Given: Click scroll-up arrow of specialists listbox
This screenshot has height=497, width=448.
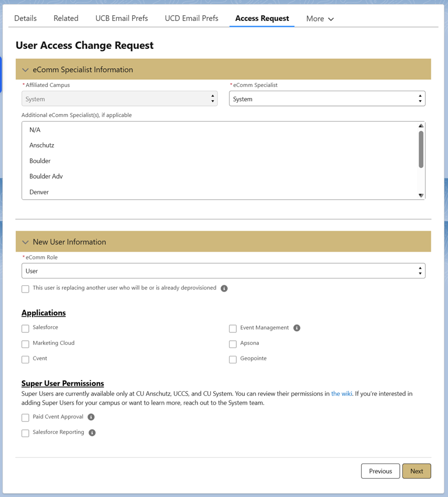Looking at the screenshot, I should click(421, 126).
